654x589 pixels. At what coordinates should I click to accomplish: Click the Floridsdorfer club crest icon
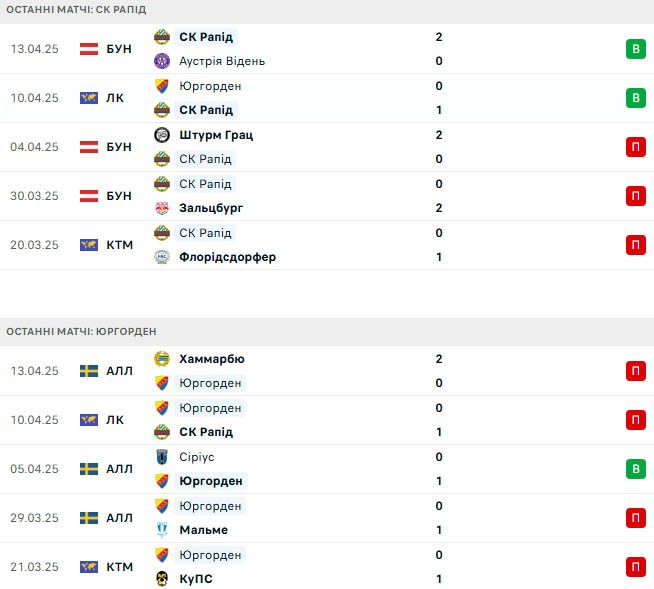pyautogui.click(x=162, y=257)
